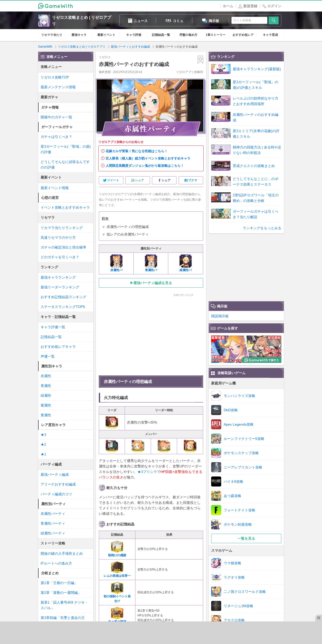Viewport: 322px width, 644px height.
Task: Click the LINE シェア button
Action: (138, 180)
